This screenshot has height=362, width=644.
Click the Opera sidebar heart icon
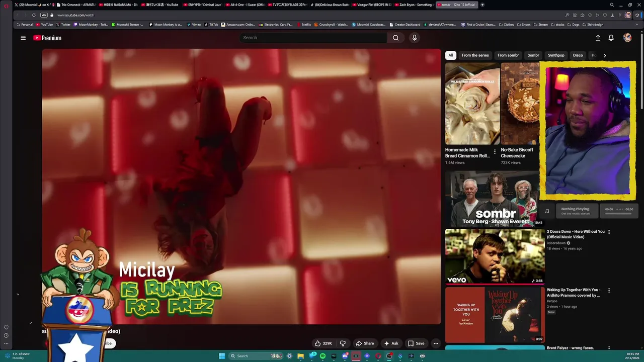point(6,327)
